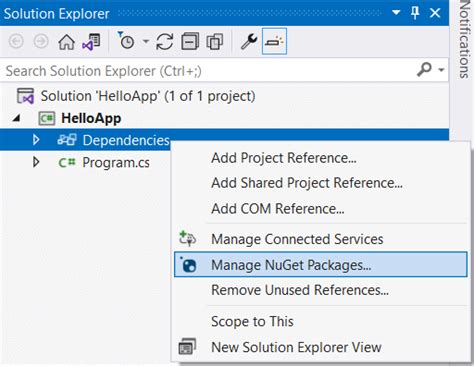Click the Home icon in Solution Explorer toolbar

click(x=66, y=42)
